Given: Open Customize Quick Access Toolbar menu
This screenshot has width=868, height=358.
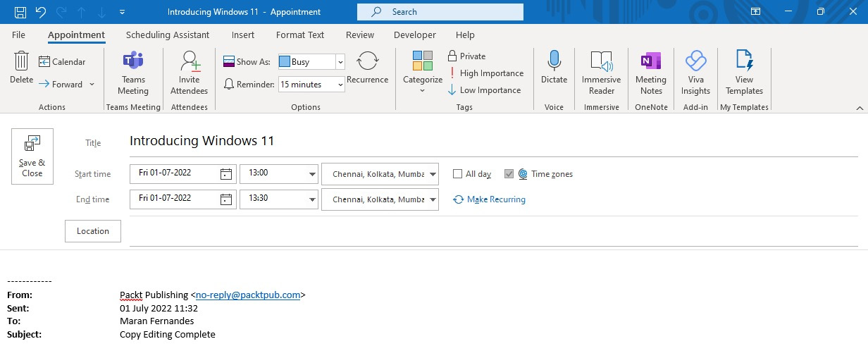Looking at the screenshot, I should pyautogui.click(x=123, y=12).
